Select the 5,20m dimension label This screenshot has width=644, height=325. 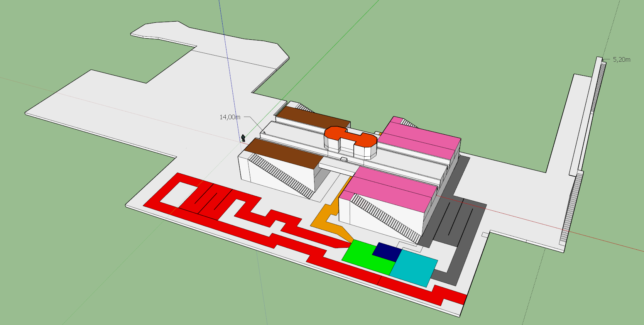(622, 59)
